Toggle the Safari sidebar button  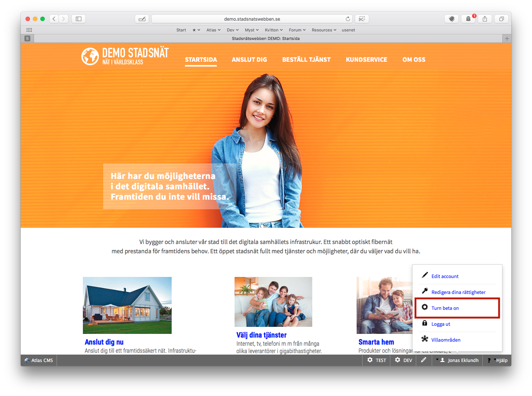coord(78,19)
